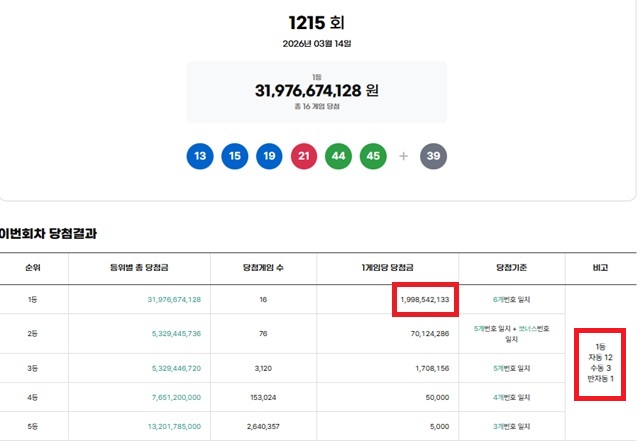This screenshot has width=640, height=441.
Task: Click the plus sign before bonus ball
Action: coord(404,156)
